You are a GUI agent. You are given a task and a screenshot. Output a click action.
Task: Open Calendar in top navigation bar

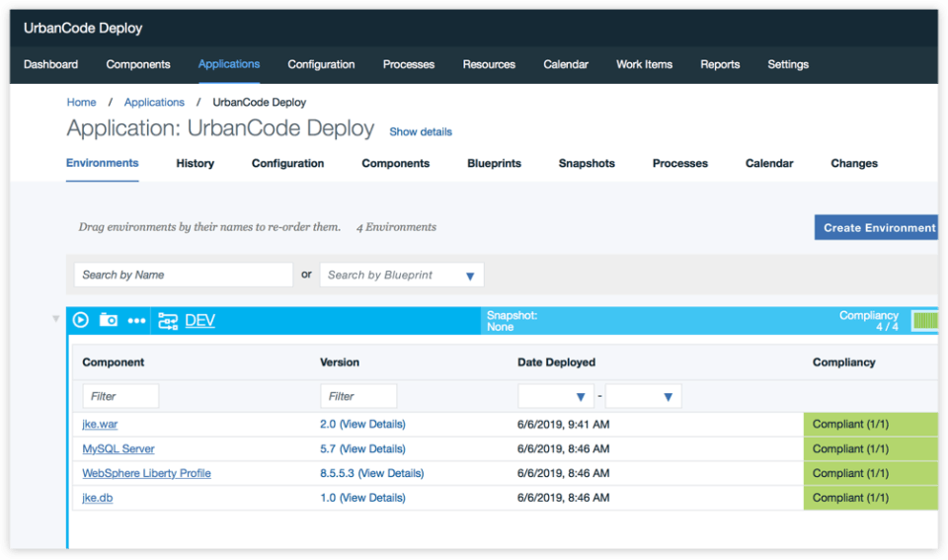click(x=566, y=64)
